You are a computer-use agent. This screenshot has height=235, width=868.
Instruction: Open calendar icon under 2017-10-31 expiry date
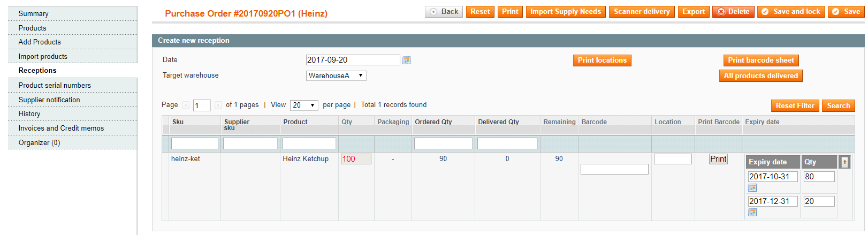pyautogui.click(x=752, y=188)
